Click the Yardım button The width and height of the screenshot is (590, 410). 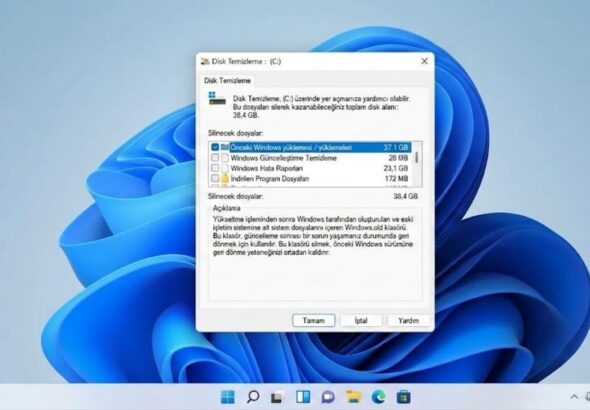(408, 320)
